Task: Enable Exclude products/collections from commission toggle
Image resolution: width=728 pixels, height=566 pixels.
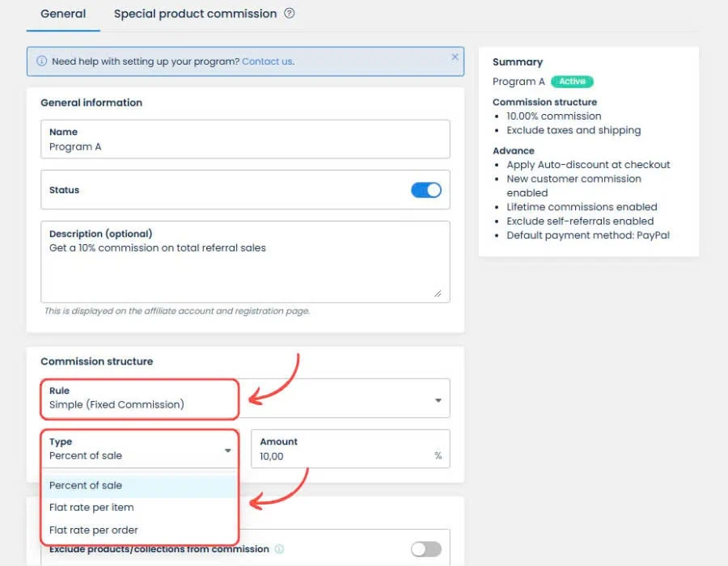Action: [x=425, y=549]
